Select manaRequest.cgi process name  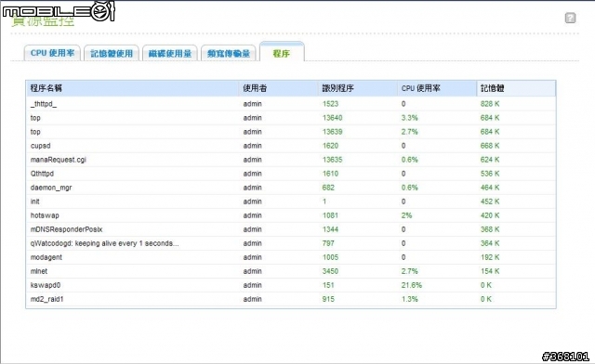tap(59, 160)
